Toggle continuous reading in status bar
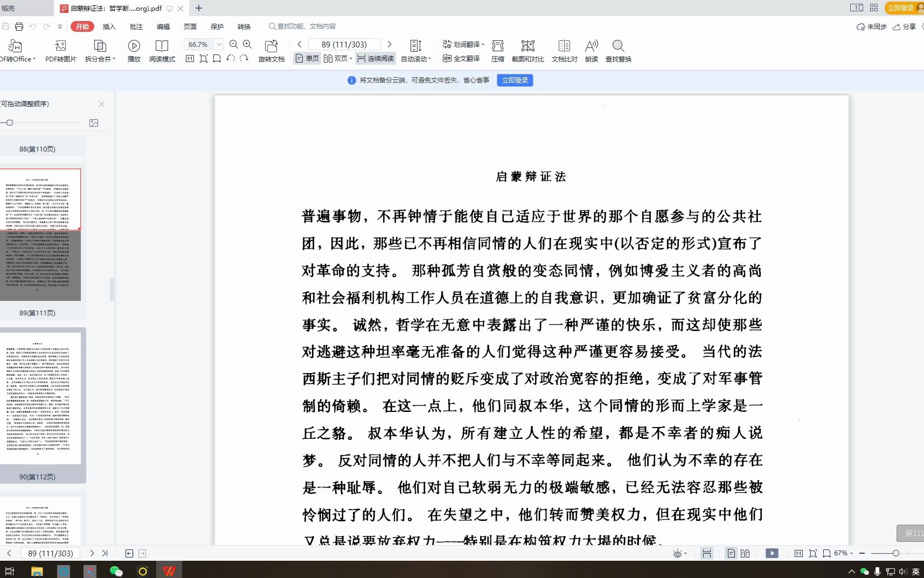924x578 pixels. click(707, 553)
